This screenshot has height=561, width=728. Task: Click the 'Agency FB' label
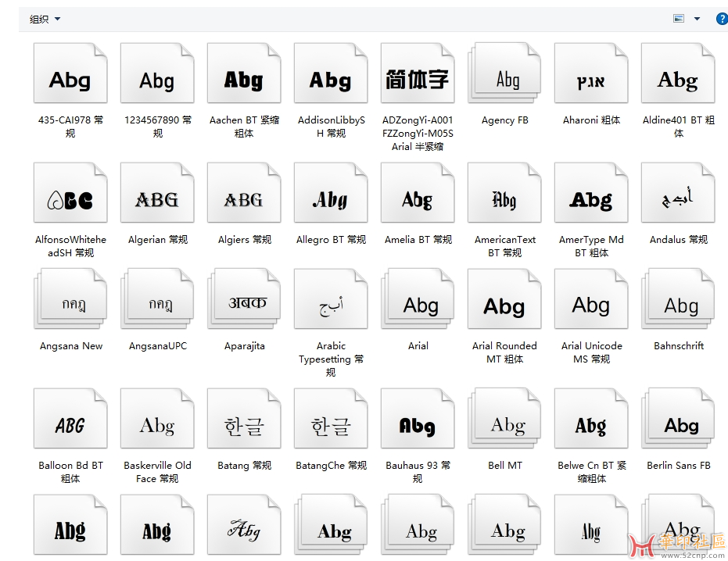click(504, 120)
